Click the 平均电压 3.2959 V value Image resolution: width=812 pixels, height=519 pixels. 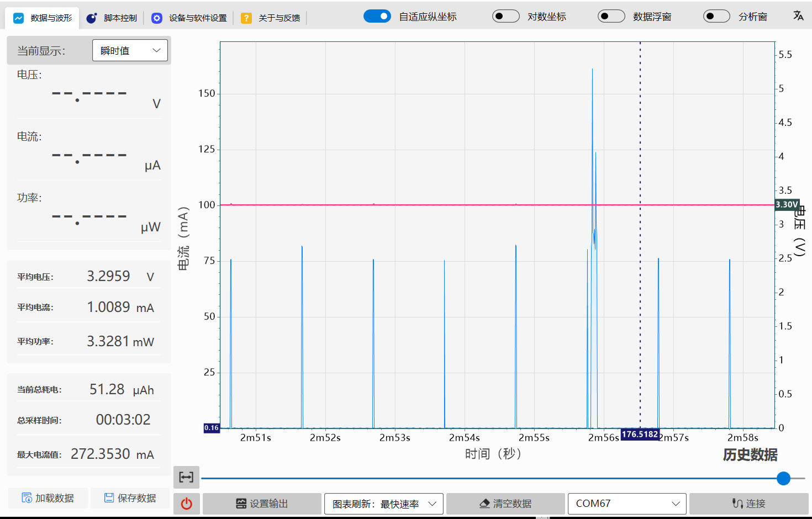pyautogui.click(x=120, y=276)
